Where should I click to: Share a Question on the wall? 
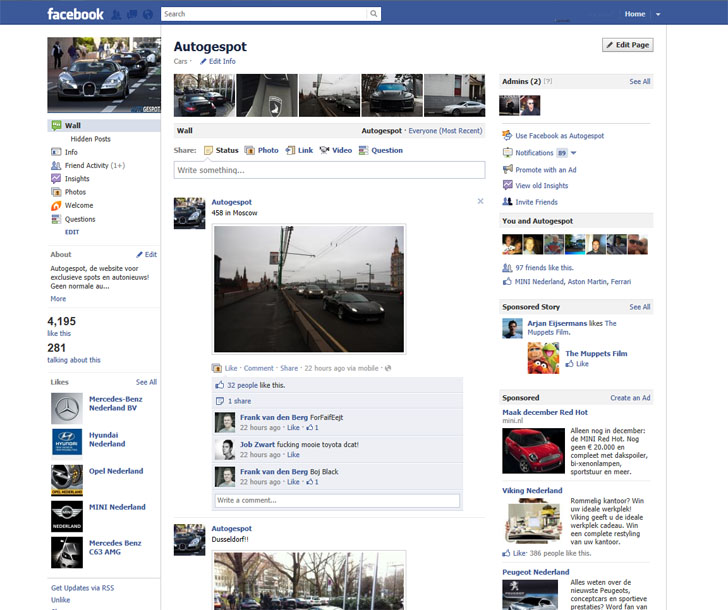coord(381,150)
